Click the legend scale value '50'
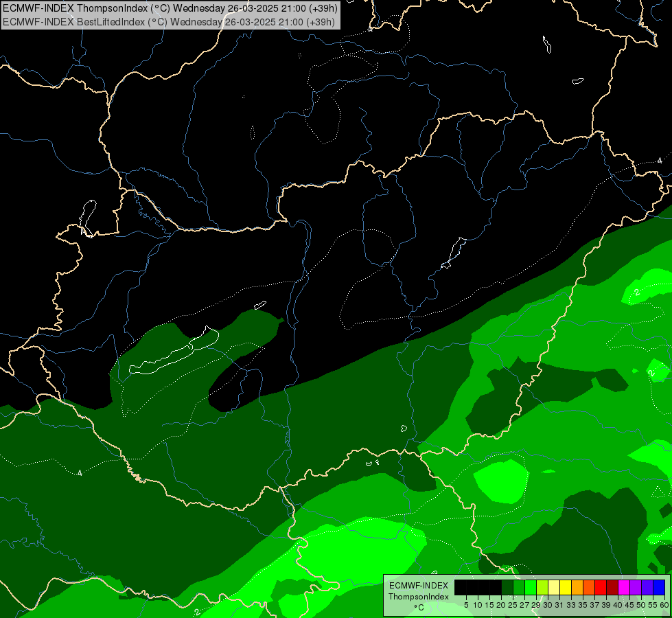Viewport: 672px width, 618px height. [641, 605]
